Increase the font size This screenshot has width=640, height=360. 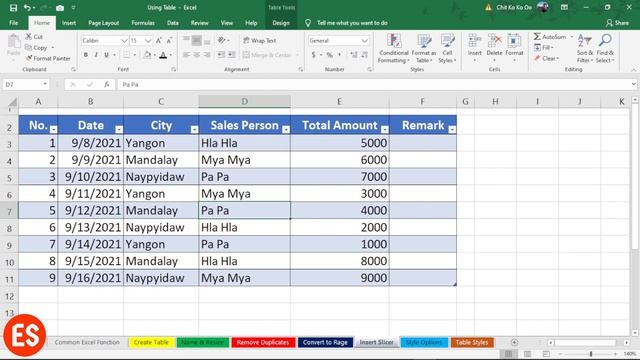[x=159, y=40]
